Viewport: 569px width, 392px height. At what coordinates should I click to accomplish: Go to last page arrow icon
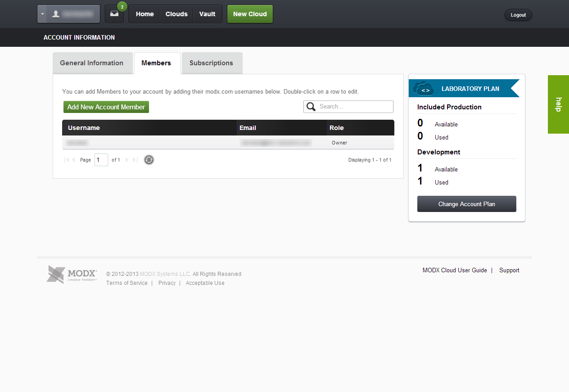[135, 160]
